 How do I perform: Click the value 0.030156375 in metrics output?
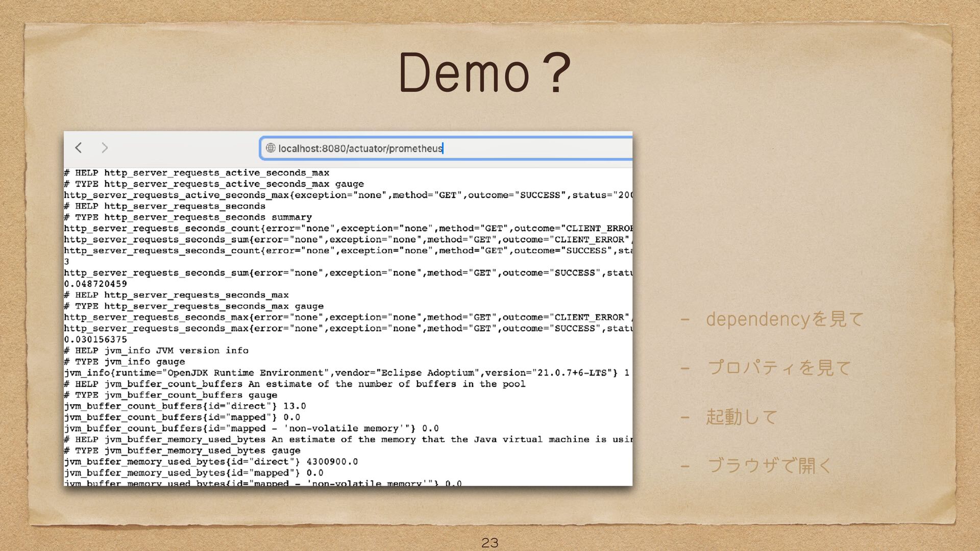tap(95, 339)
